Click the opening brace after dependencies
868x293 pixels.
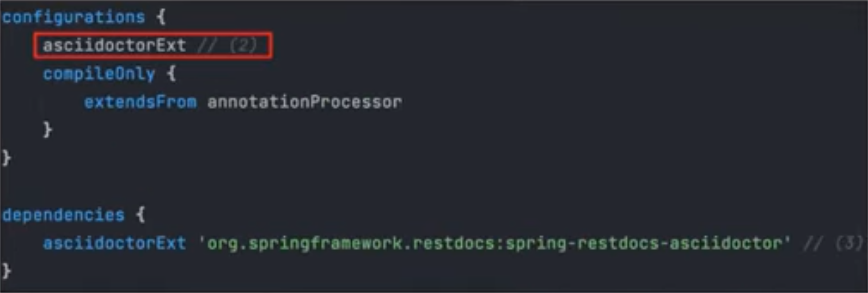pos(140,216)
